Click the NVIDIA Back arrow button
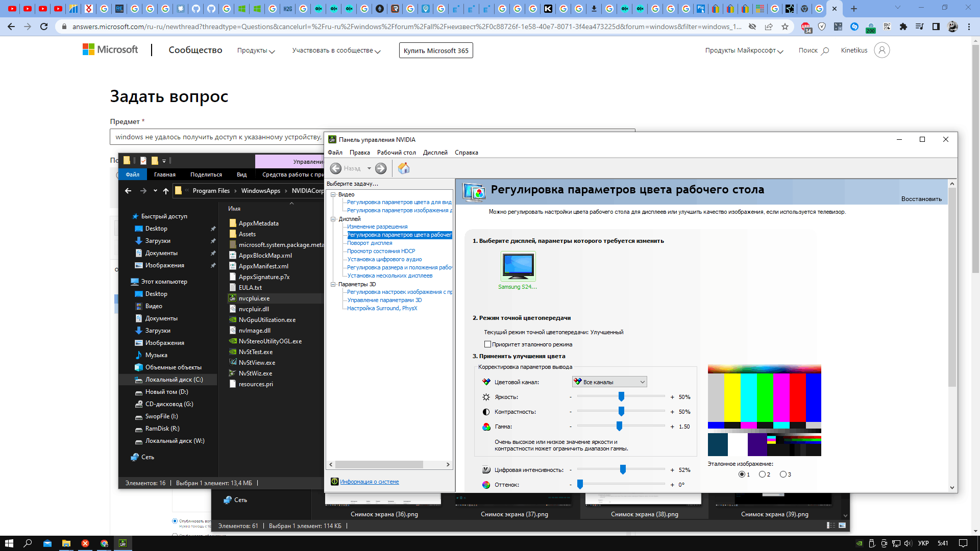This screenshot has height=551, width=980. point(335,168)
